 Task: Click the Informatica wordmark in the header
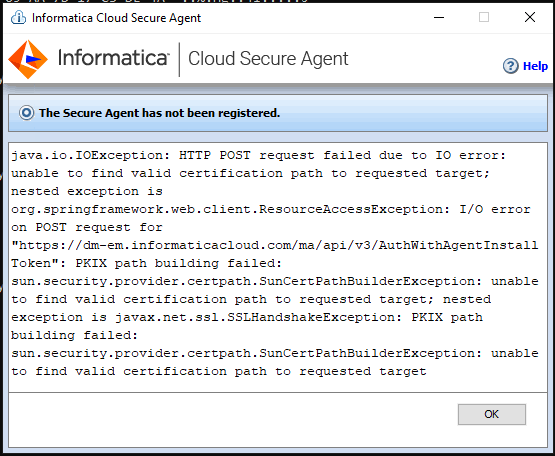(x=113, y=58)
